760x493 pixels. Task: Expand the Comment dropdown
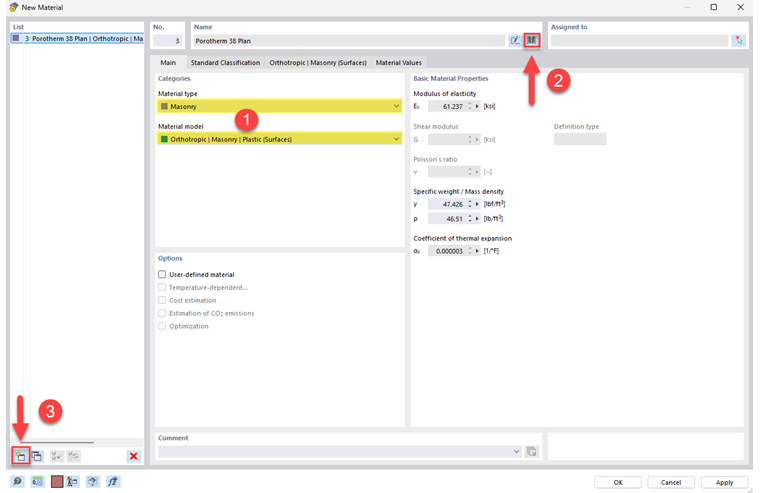tap(516, 451)
